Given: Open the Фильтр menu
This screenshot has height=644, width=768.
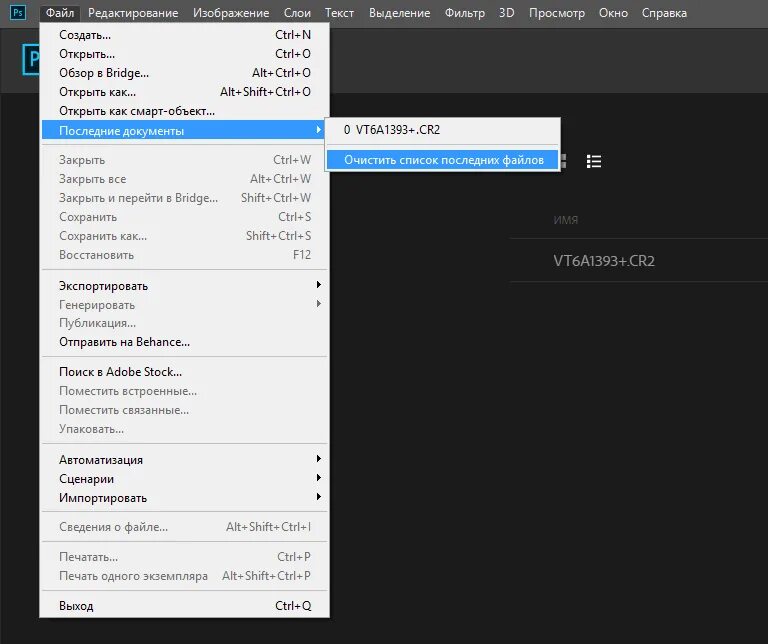Looking at the screenshot, I should [464, 13].
